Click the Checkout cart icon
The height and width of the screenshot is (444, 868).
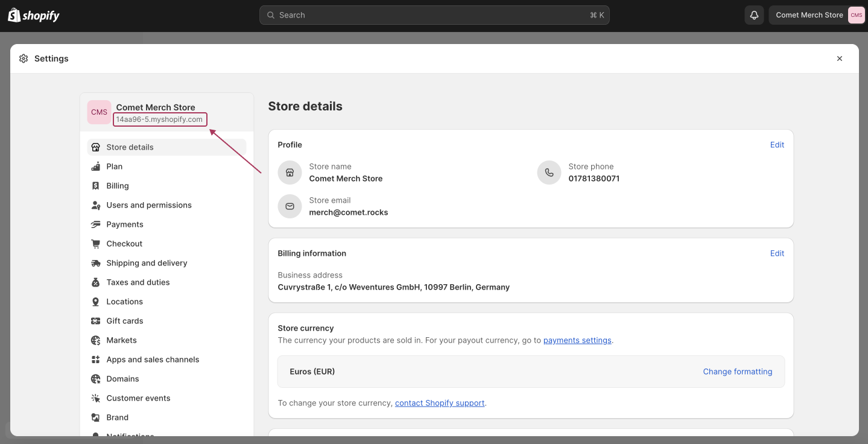pyautogui.click(x=95, y=244)
